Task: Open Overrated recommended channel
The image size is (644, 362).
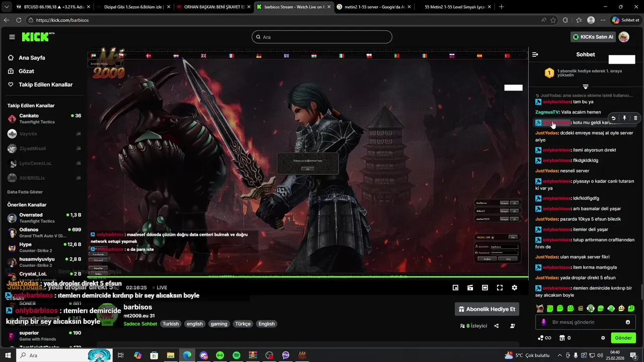Action: (44, 218)
